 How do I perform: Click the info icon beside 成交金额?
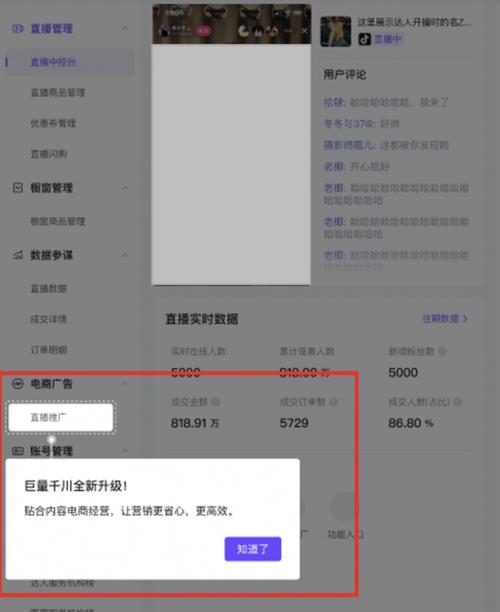[215, 402]
